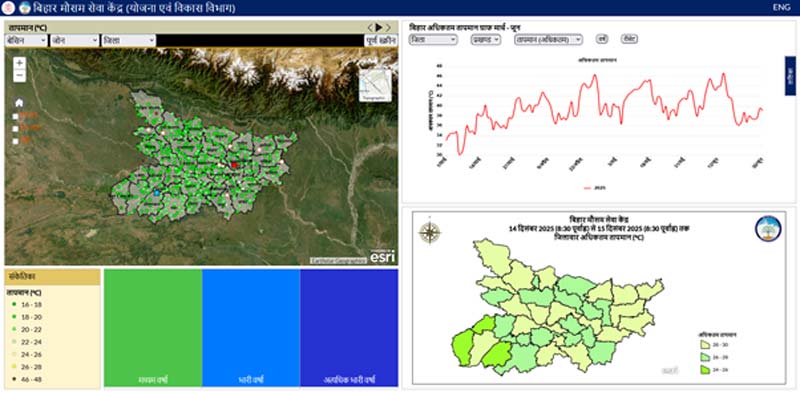Open the प्रखण्ड dropdown in chart panel
The width and height of the screenshot is (800, 393).
click(485, 39)
